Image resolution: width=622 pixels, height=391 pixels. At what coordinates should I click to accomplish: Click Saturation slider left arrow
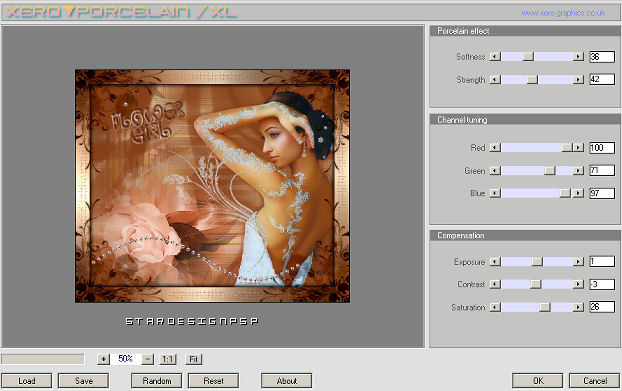pos(495,307)
